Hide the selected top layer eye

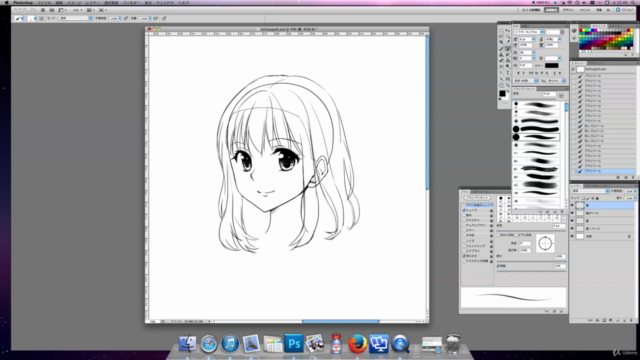pos(572,205)
